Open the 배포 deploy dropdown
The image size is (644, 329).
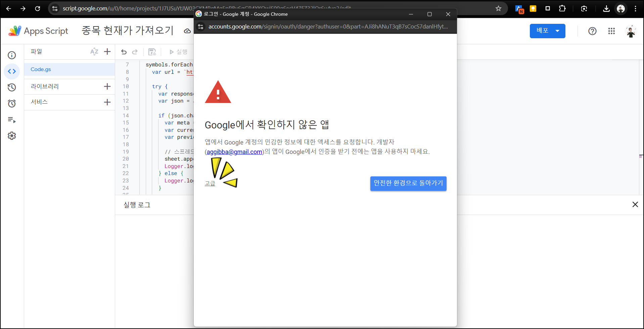(x=547, y=31)
